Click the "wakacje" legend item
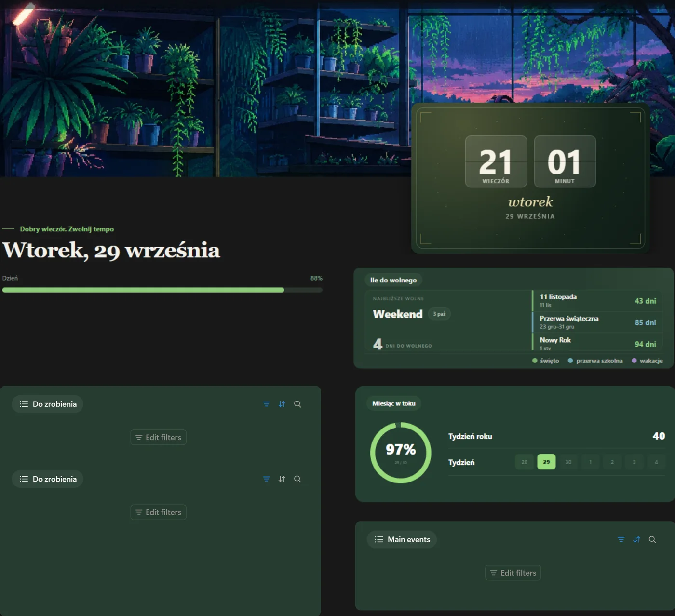The image size is (675, 616). (x=647, y=361)
